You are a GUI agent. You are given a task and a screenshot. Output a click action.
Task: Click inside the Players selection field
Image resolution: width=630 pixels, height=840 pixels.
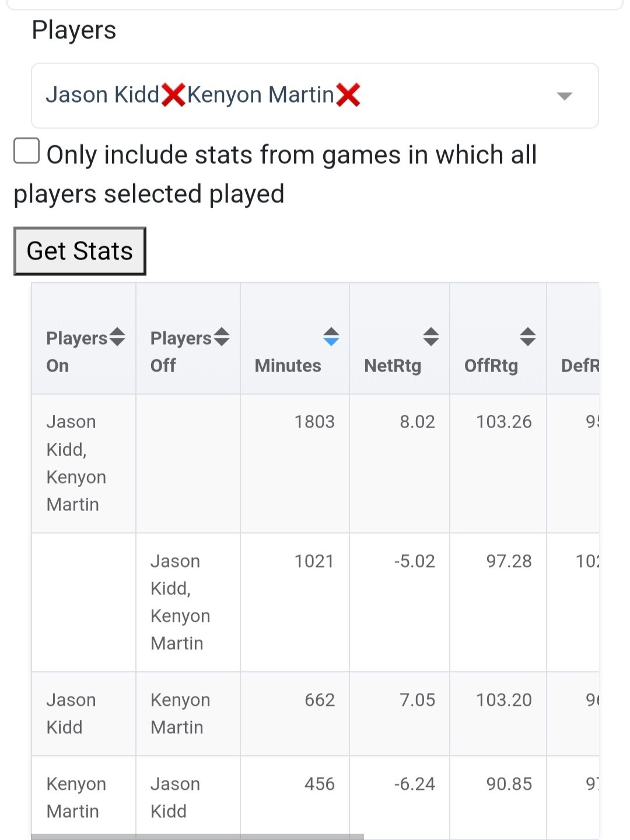(x=455, y=96)
